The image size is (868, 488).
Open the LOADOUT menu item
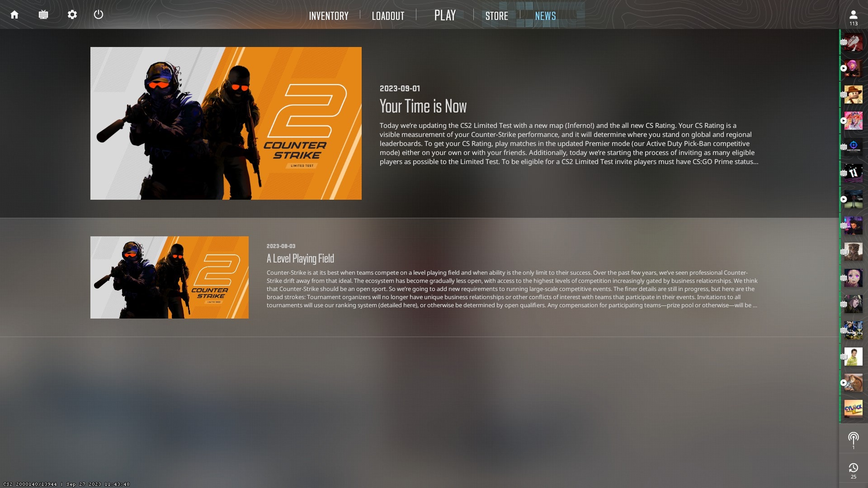click(387, 15)
